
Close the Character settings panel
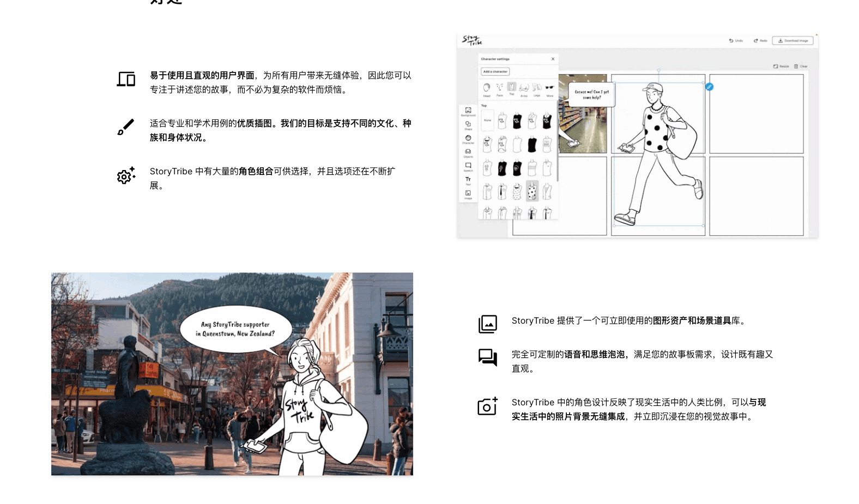click(553, 59)
